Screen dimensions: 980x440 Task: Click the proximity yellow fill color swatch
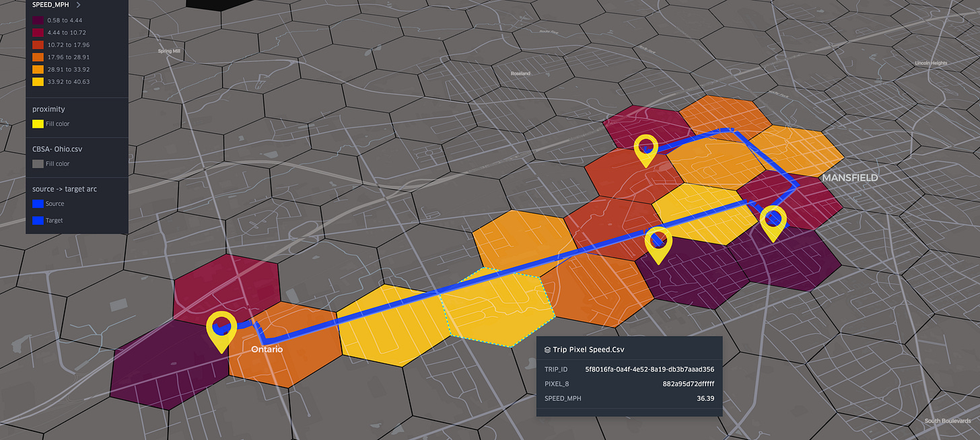click(38, 124)
